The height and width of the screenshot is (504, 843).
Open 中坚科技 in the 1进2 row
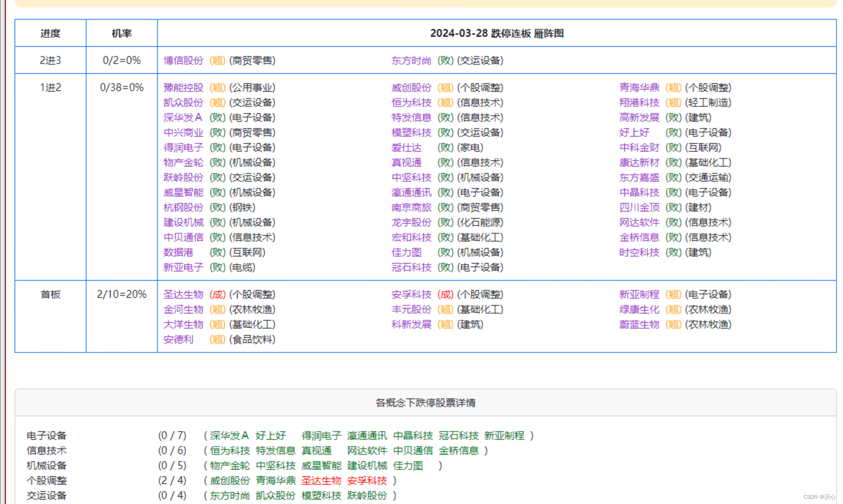click(411, 177)
